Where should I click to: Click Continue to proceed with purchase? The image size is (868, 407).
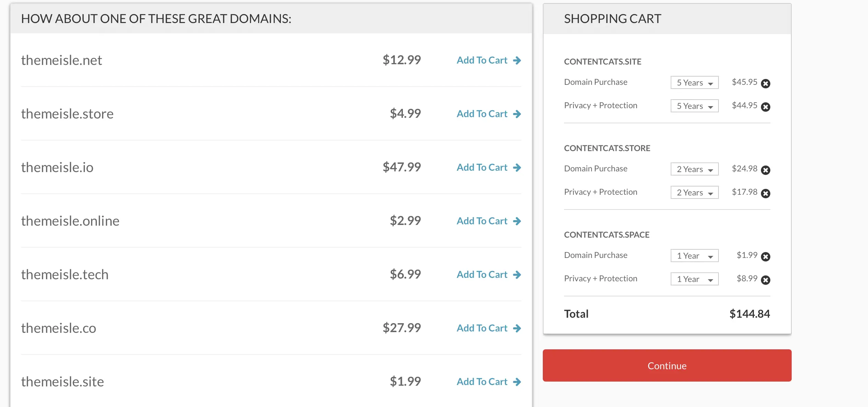667,365
